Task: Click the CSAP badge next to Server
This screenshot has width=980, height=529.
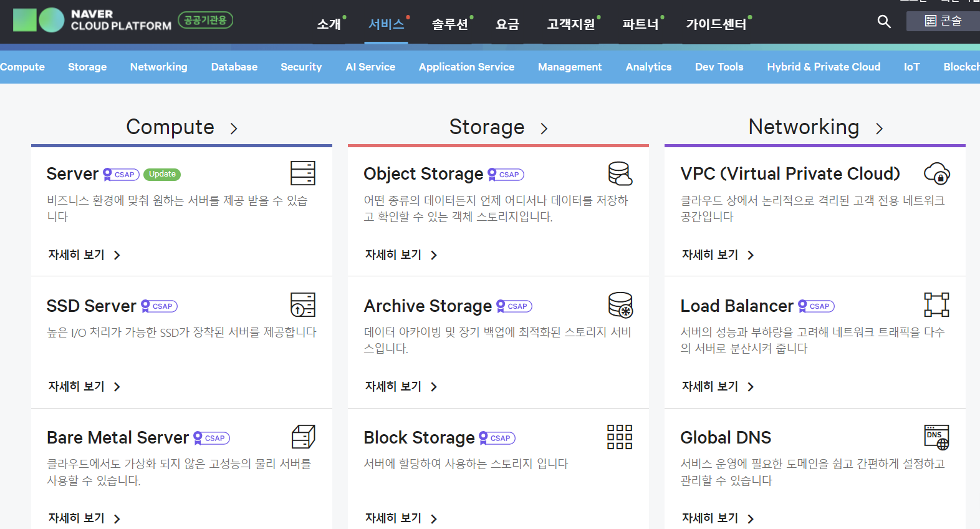Action: point(121,175)
